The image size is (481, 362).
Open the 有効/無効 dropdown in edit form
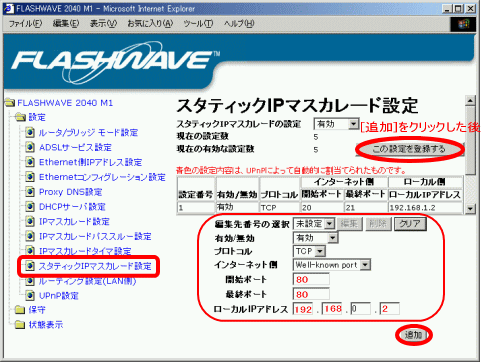315,238
